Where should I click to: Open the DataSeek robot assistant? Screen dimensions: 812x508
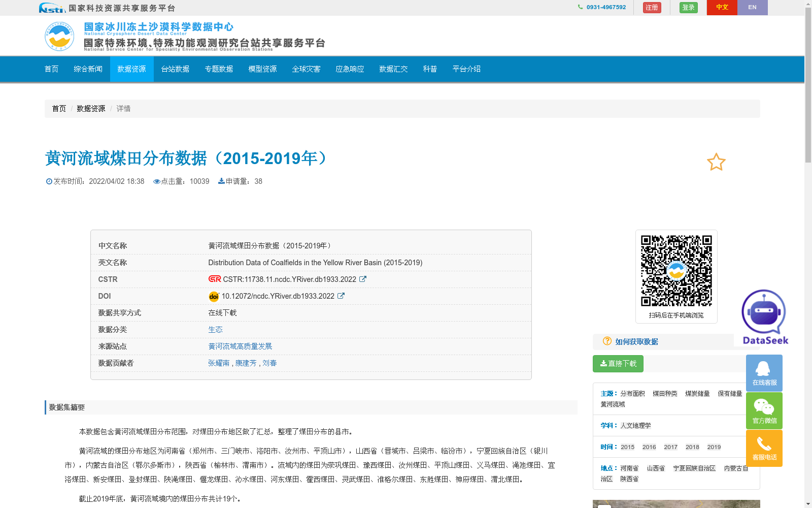(764, 316)
